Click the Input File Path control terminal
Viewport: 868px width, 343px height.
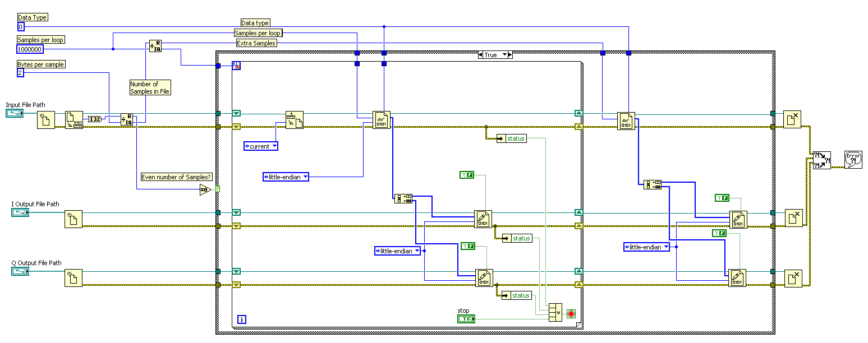pyautogui.click(x=15, y=114)
